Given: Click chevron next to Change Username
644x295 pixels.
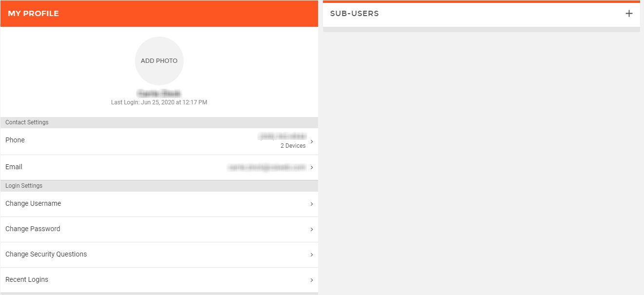Looking at the screenshot, I should click(x=312, y=204).
